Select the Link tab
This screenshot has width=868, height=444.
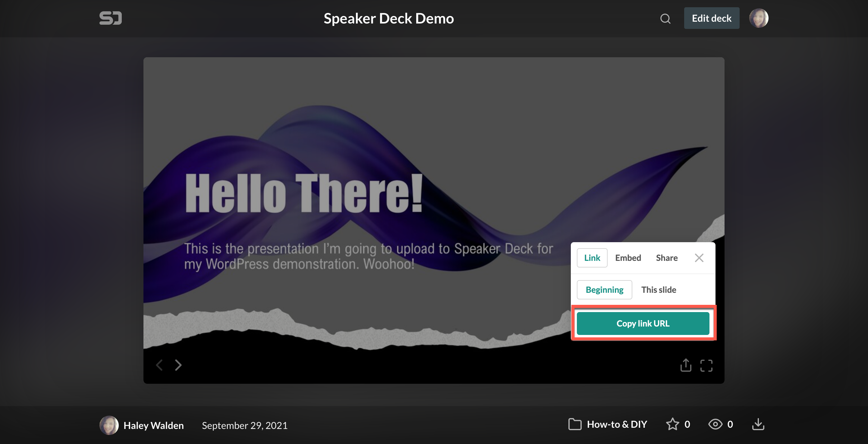click(x=592, y=258)
